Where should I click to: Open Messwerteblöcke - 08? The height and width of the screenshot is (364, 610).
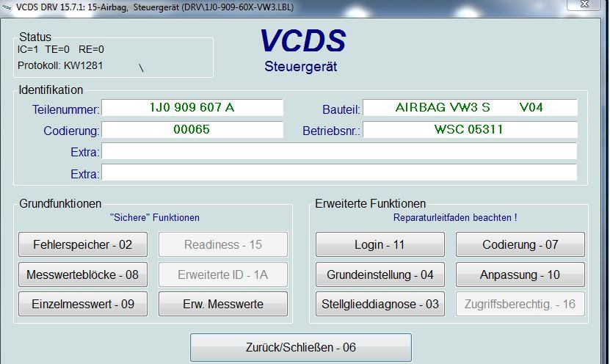coord(83,274)
